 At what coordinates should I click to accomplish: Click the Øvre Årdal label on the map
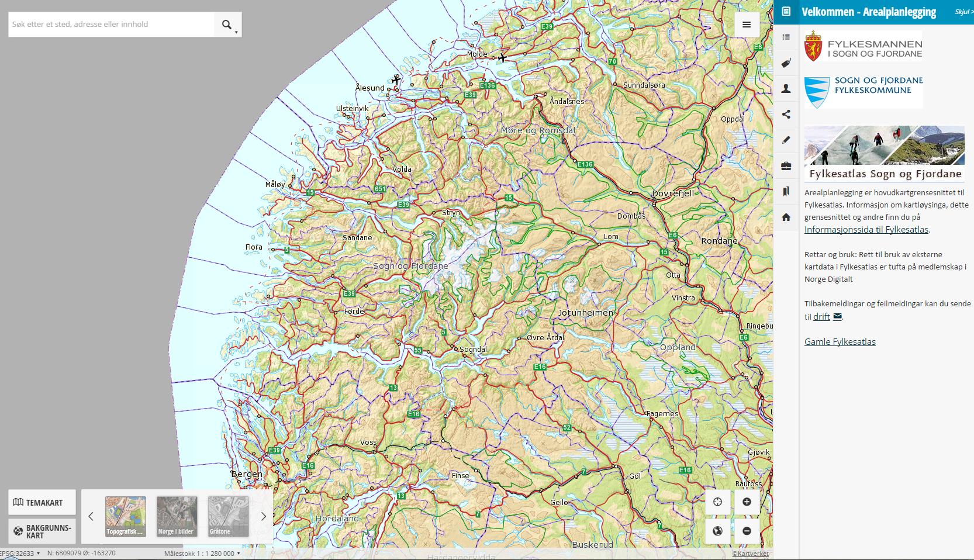545,337
